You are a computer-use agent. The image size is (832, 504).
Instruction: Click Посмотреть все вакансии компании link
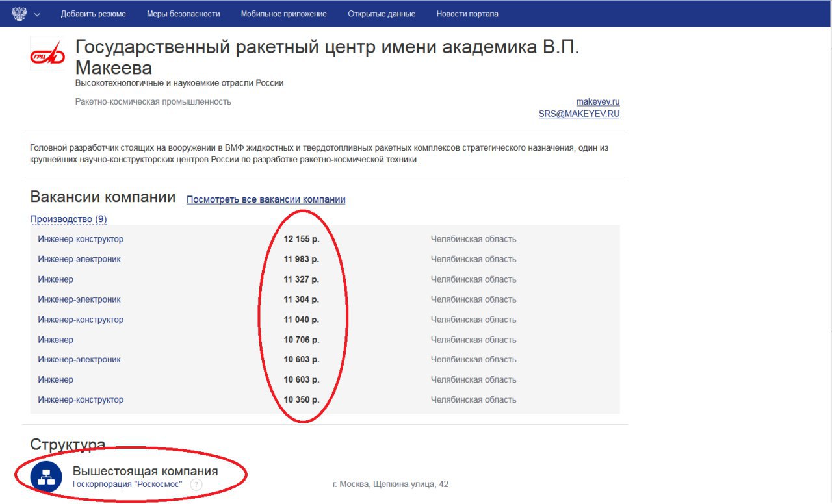[266, 199]
